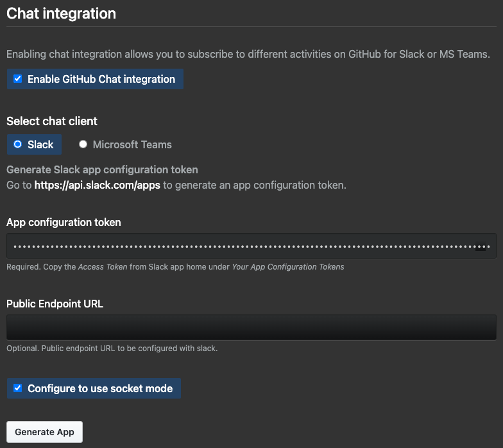This screenshot has width=503, height=448.
Task: Click the App configuration token label
Action: tap(64, 222)
